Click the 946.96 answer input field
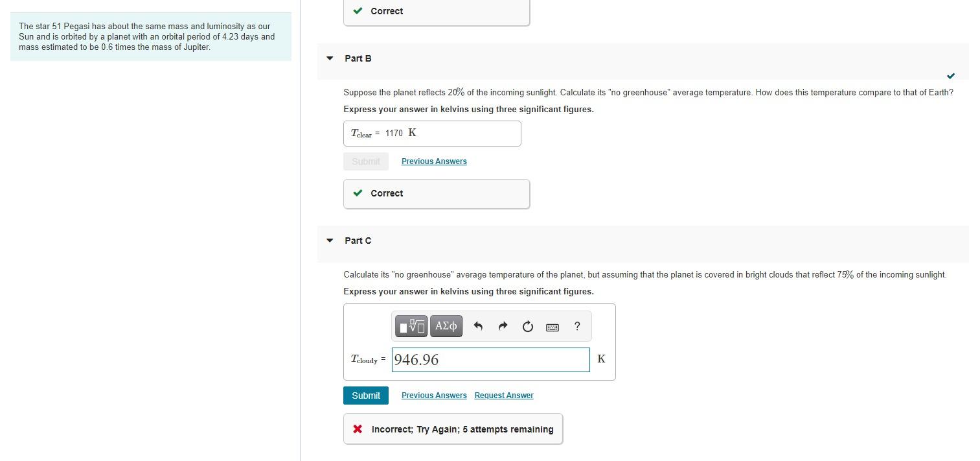Image resolution: width=980 pixels, height=461 pixels. 490,359
